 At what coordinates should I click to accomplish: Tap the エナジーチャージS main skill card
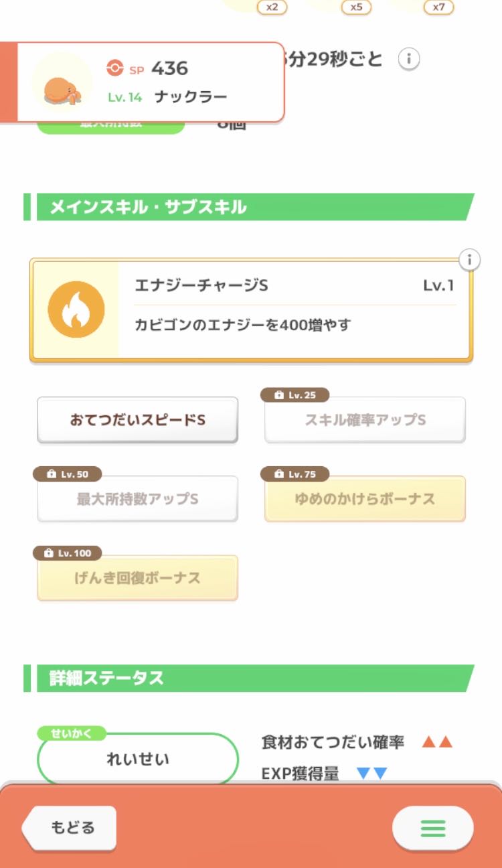pyautogui.click(x=295, y=310)
